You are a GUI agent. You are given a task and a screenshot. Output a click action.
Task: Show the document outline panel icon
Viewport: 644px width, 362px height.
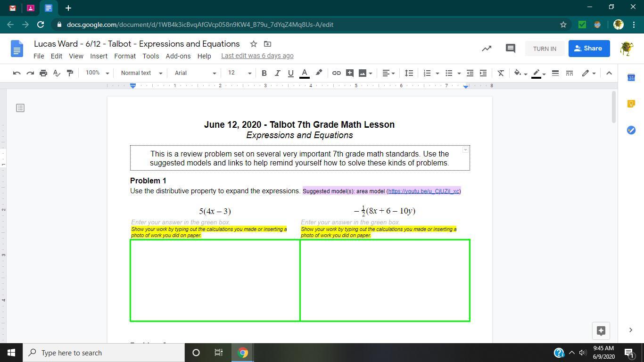tap(20, 108)
